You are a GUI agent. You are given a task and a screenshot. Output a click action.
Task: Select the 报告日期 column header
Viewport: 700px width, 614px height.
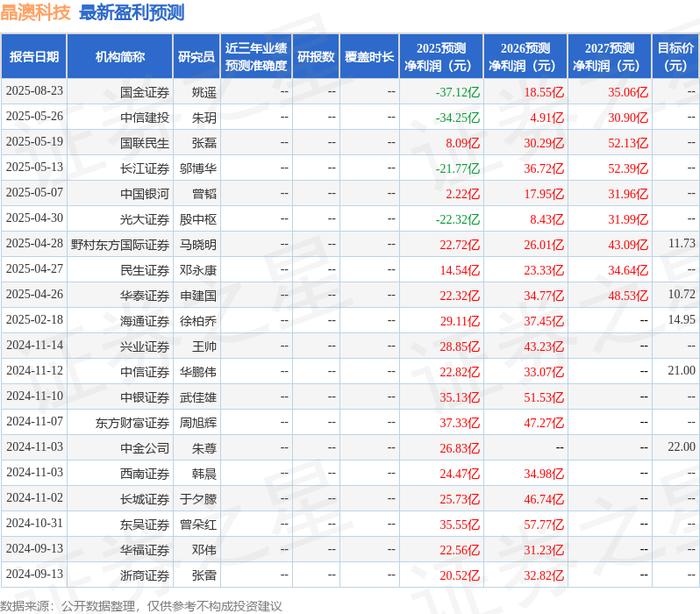pos(34,57)
